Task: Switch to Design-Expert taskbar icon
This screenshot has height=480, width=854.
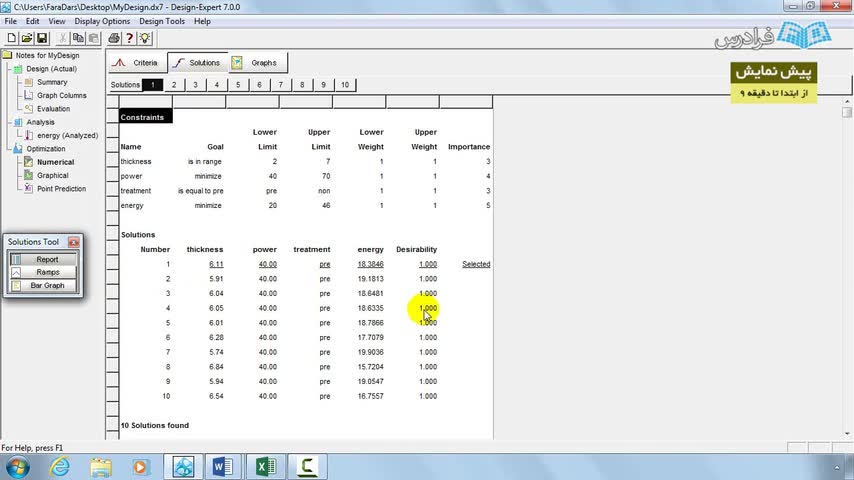Action: 184,467
